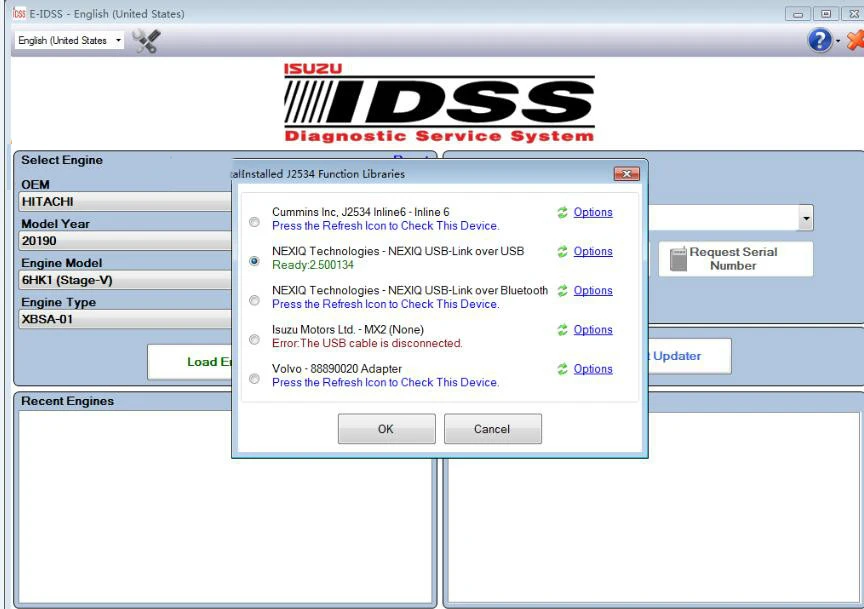Cancel the J2534 libraries dialog
Screen dimensions: 864x609
pos(493,429)
